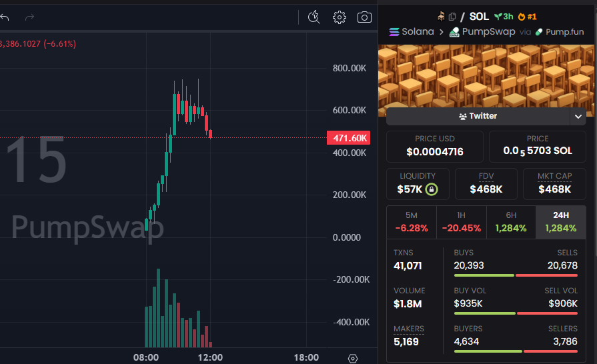Expand the socials dropdown chevron next to Twitter
The width and height of the screenshot is (597, 364).
[x=578, y=117]
